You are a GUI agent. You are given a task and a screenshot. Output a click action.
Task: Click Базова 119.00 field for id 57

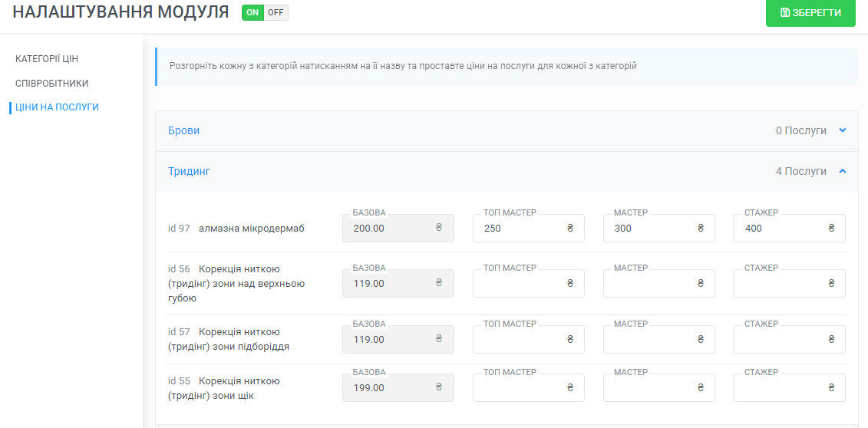[x=398, y=339]
